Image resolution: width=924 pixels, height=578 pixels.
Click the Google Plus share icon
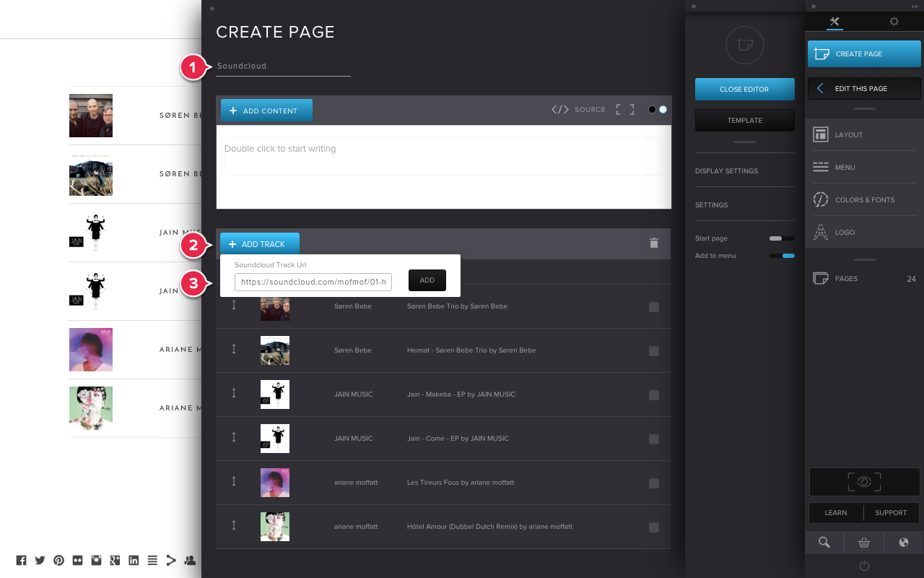coord(115,560)
